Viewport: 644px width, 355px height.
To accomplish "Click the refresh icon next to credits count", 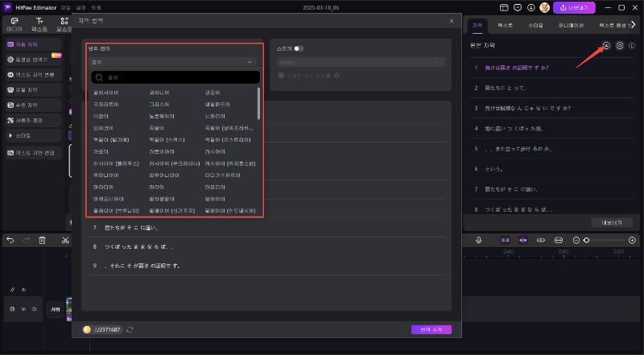I will 130,330.
